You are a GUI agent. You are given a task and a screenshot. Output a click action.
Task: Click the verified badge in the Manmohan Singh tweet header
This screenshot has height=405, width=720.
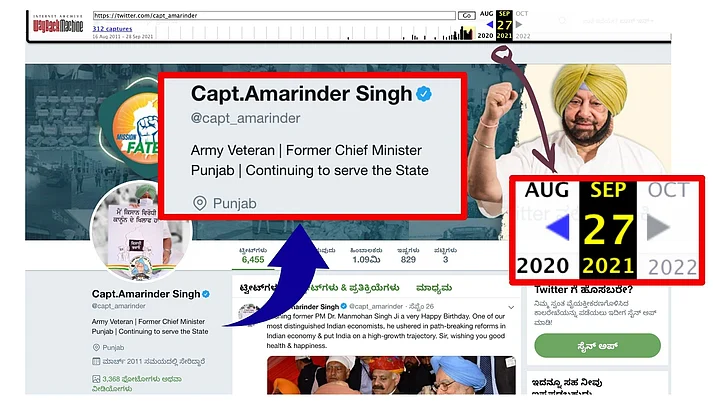click(343, 306)
